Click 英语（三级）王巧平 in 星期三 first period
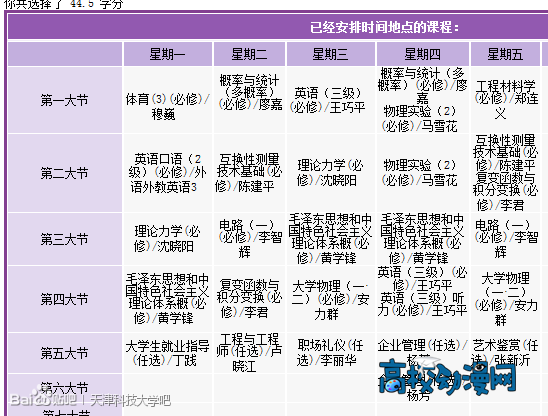The width and height of the screenshot is (548, 416). click(331, 100)
